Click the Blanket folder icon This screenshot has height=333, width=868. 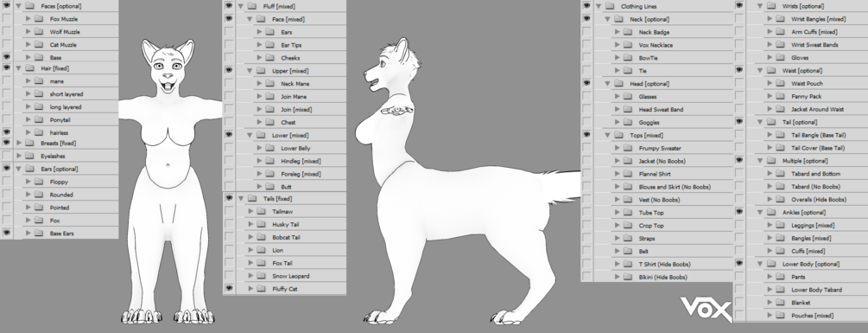pos(780,303)
